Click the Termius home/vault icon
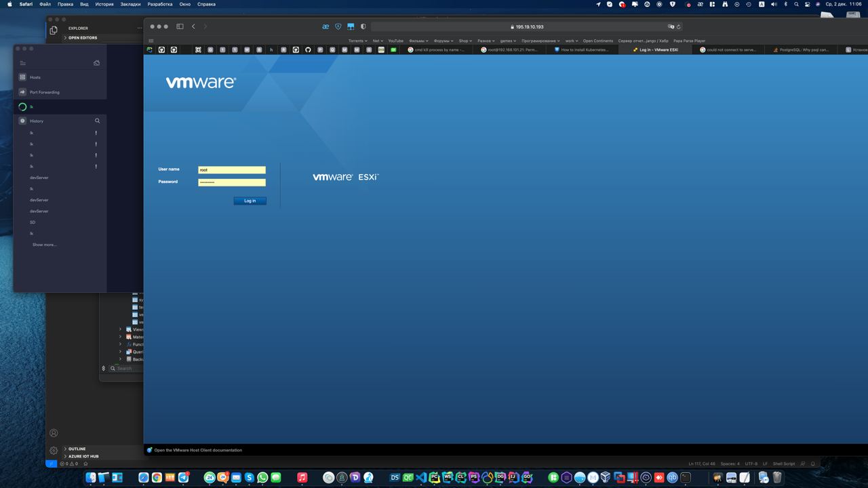The image size is (868, 488). coord(96,63)
